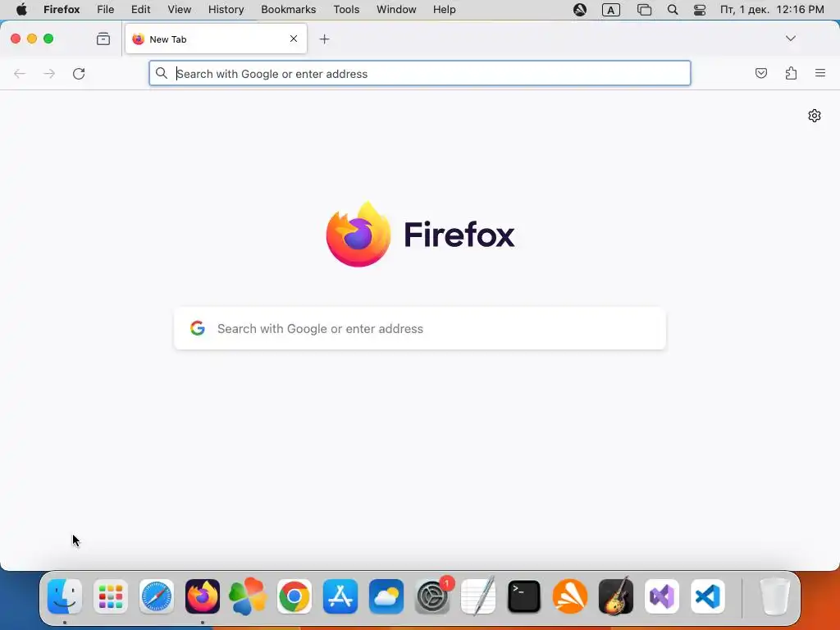Zoom the Firefox window with green button

click(48, 39)
